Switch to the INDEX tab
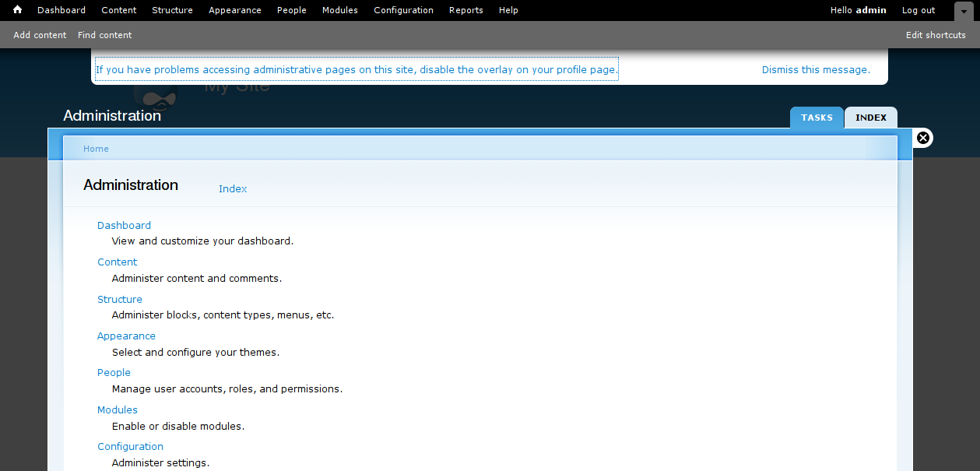 tap(871, 118)
